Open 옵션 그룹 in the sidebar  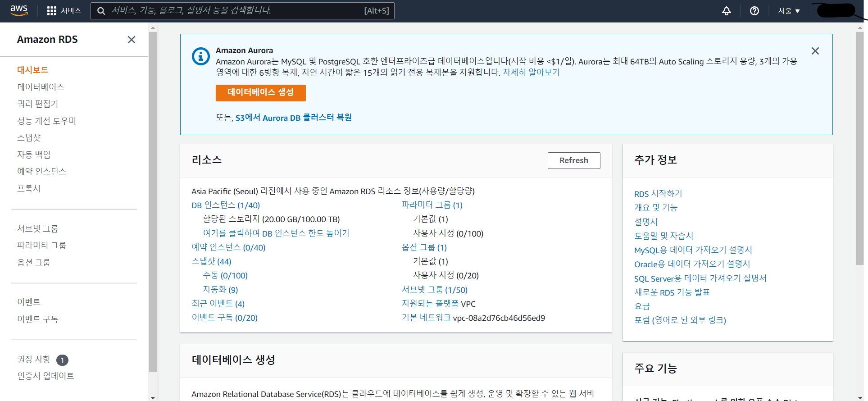[x=34, y=262]
